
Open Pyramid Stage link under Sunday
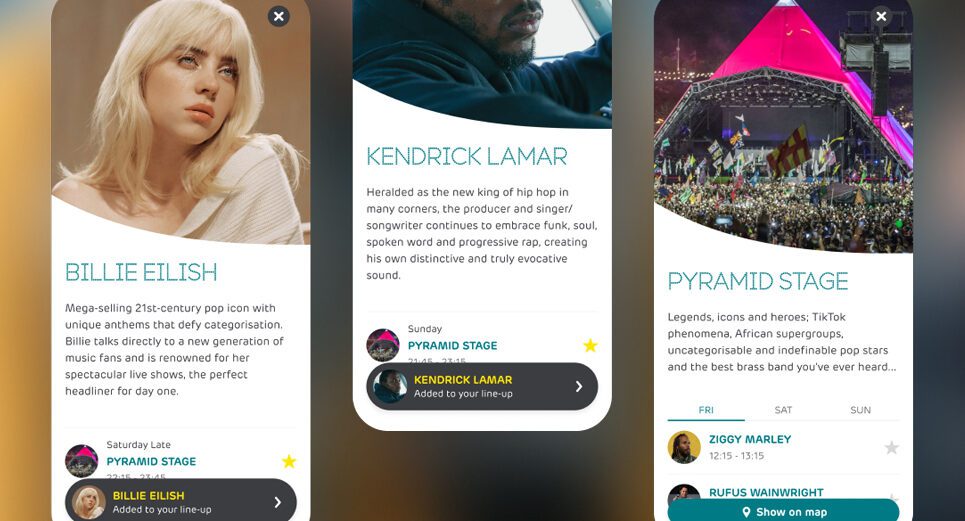pyautogui.click(x=452, y=346)
